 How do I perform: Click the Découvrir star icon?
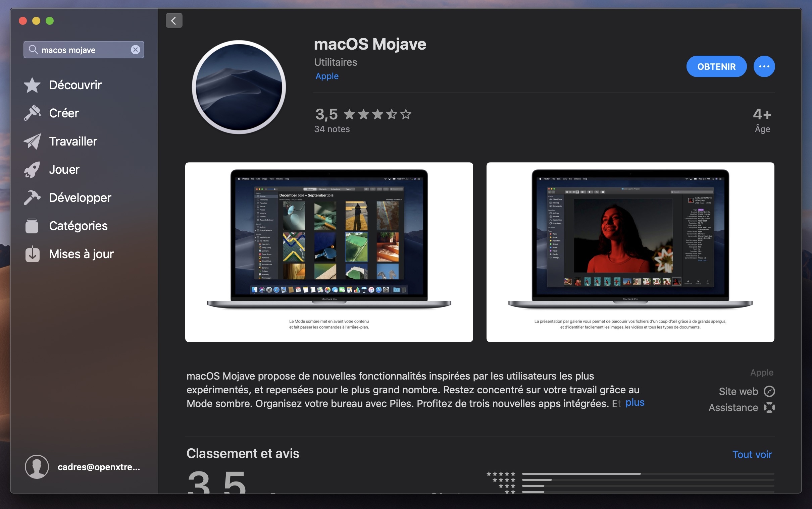click(32, 85)
